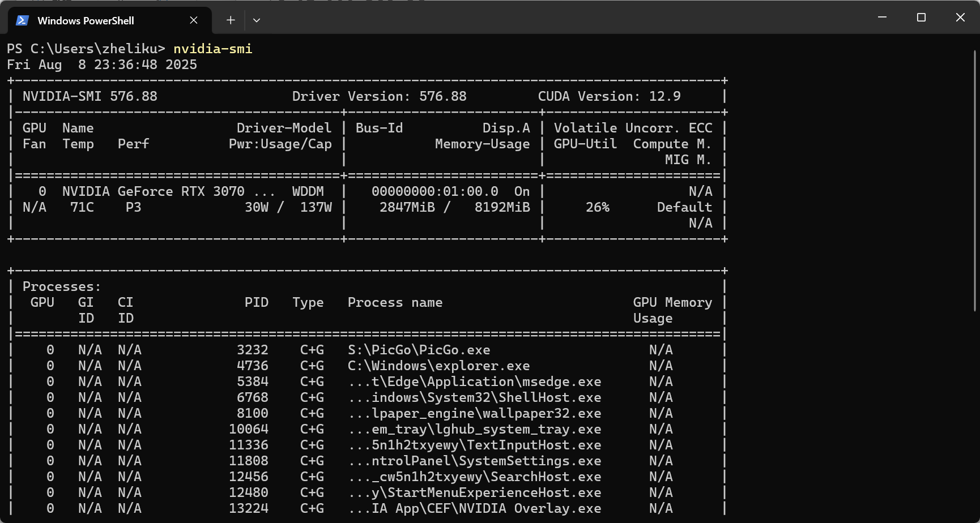Click S:\PicGo\PicGo.exe process name
The height and width of the screenshot is (523, 980).
coord(419,350)
